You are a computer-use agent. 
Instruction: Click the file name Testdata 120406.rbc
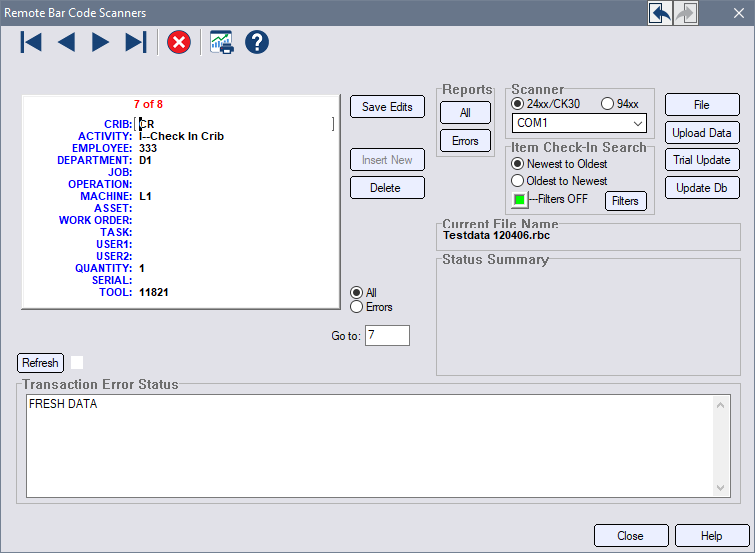click(496, 236)
